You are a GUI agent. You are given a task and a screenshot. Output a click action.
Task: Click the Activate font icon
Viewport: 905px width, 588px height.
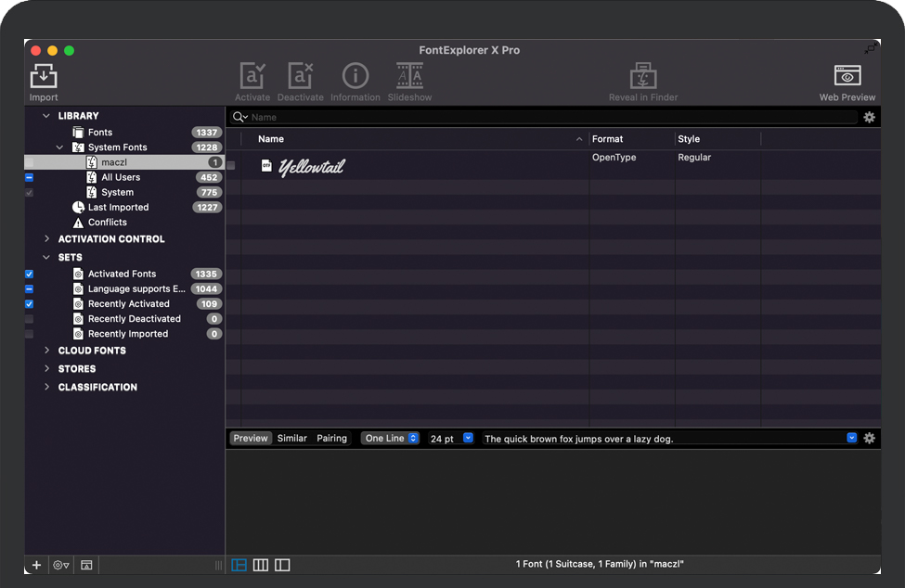(252, 77)
